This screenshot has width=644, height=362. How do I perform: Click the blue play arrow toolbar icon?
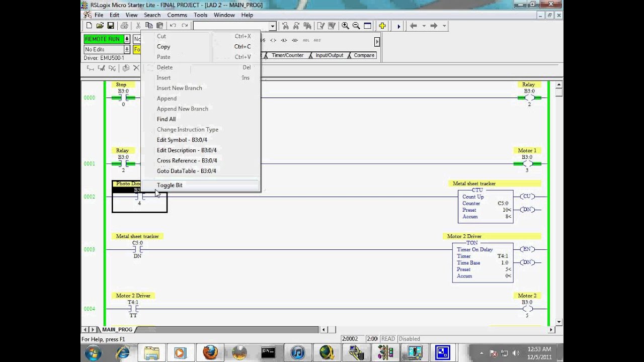398,26
